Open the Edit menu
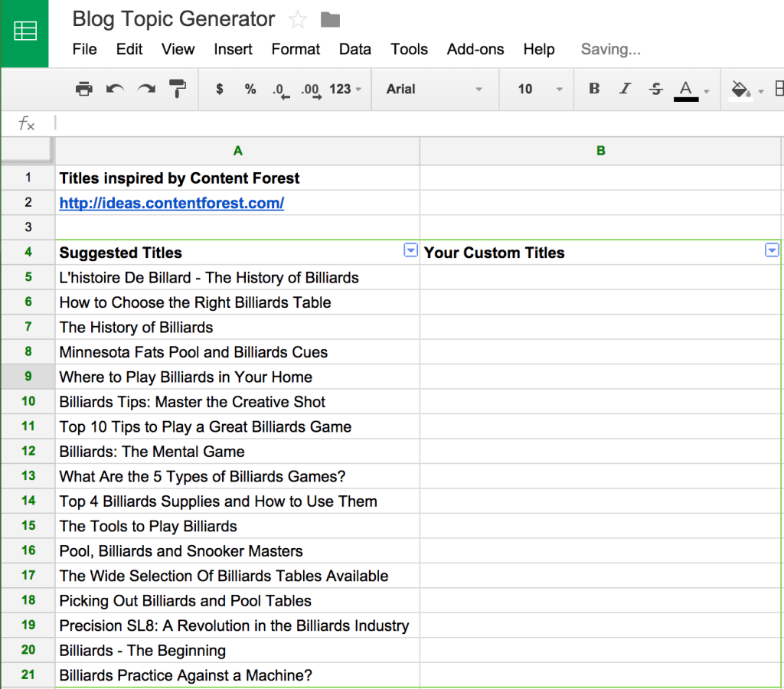Viewport: 784px width, 689px height. (x=129, y=49)
